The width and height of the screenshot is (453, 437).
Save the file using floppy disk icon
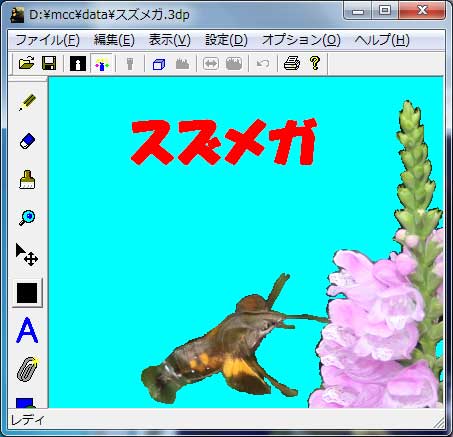(x=49, y=63)
